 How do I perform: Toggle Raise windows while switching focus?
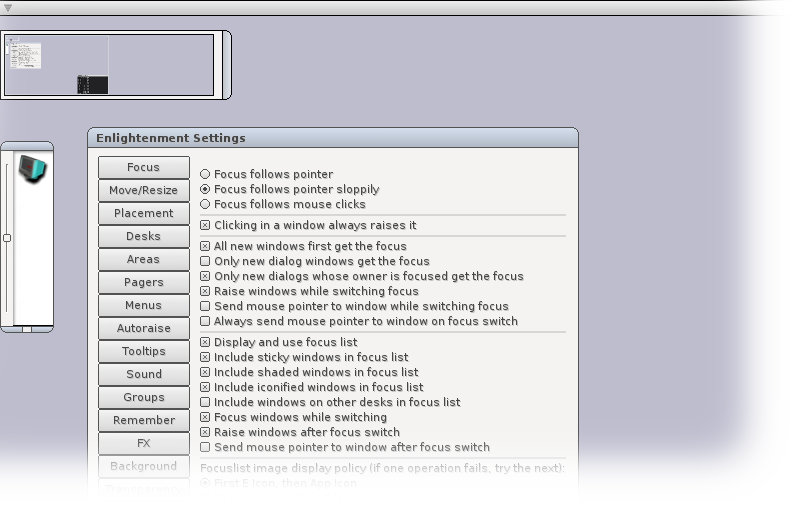click(x=205, y=291)
